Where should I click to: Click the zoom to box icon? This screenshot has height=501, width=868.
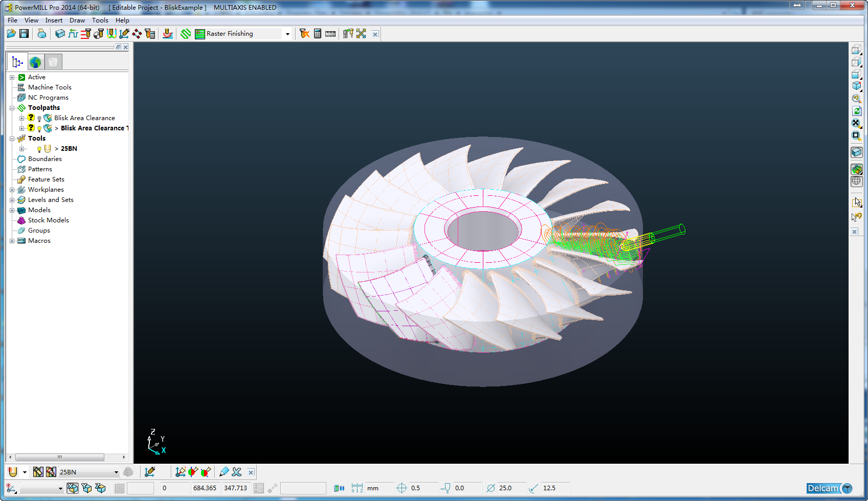856,136
